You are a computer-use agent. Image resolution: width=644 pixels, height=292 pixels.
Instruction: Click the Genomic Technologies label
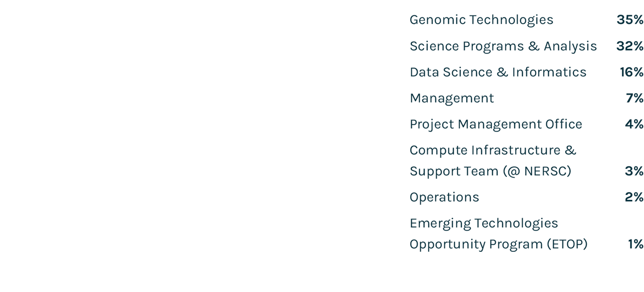481,20
